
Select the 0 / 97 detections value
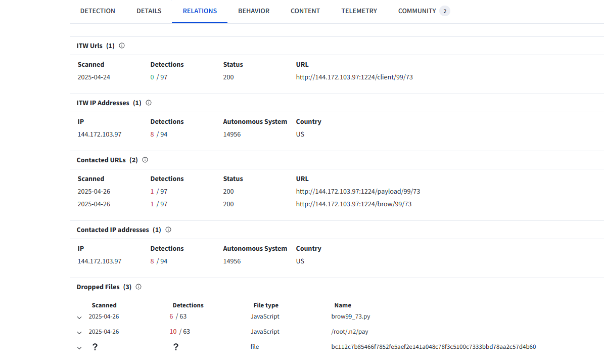pyautogui.click(x=159, y=77)
